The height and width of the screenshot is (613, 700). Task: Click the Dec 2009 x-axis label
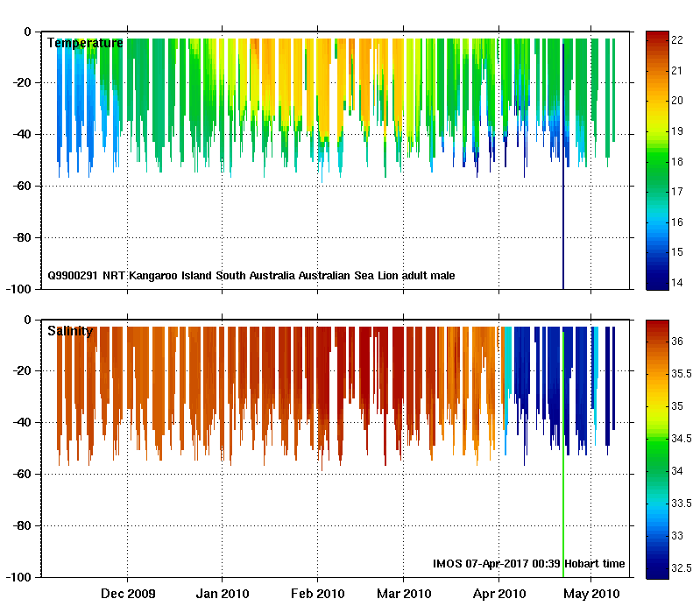click(x=128, y=594)
